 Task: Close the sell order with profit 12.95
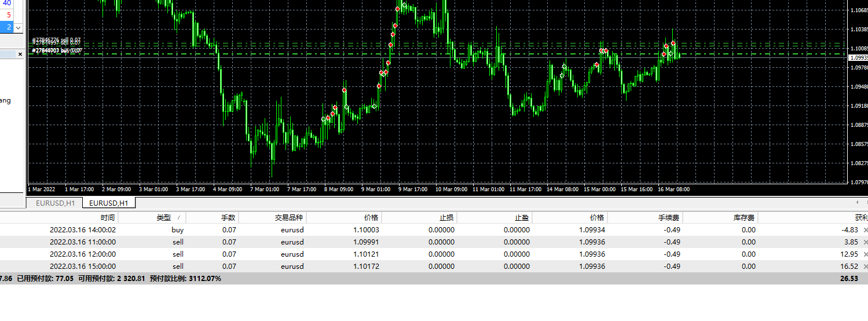pos(865,254)
